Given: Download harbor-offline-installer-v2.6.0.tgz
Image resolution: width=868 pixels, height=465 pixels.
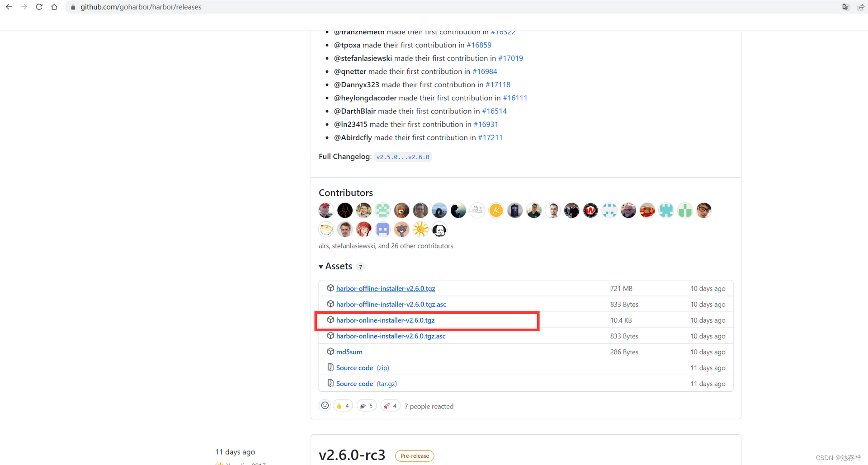Looking at the screenshot, I should (x=386, y=289).
